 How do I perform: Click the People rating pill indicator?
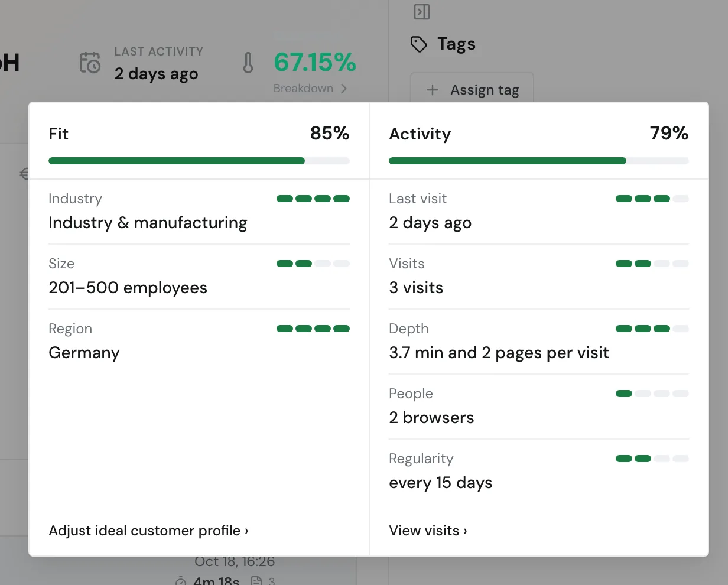click(652, 394)
